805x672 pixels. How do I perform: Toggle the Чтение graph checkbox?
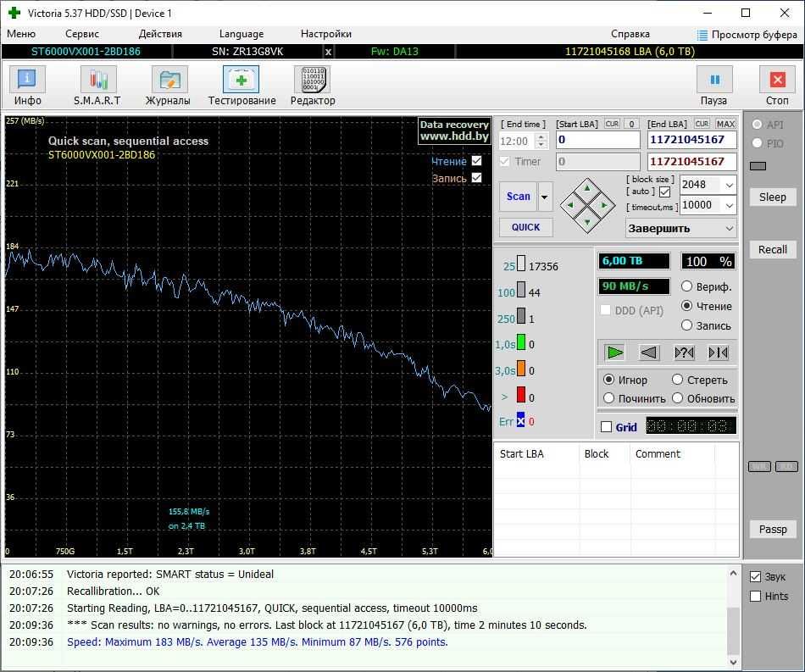pos(477,161)
